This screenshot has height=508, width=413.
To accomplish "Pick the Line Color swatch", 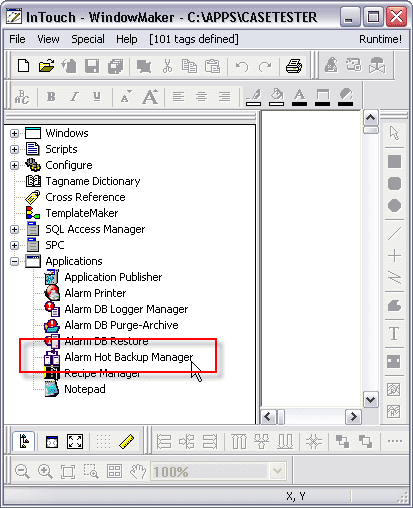I will click(x=253, y=97).
